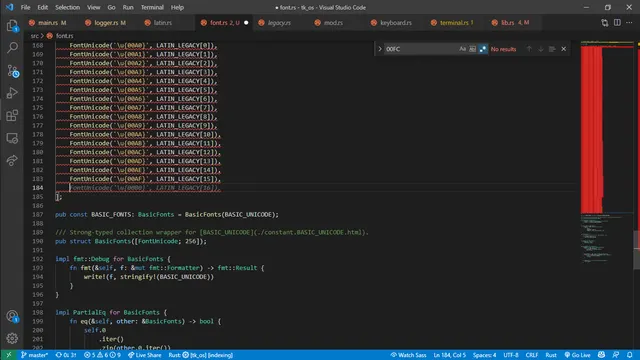Open the Terminal menu

click(x=152, y=7)
